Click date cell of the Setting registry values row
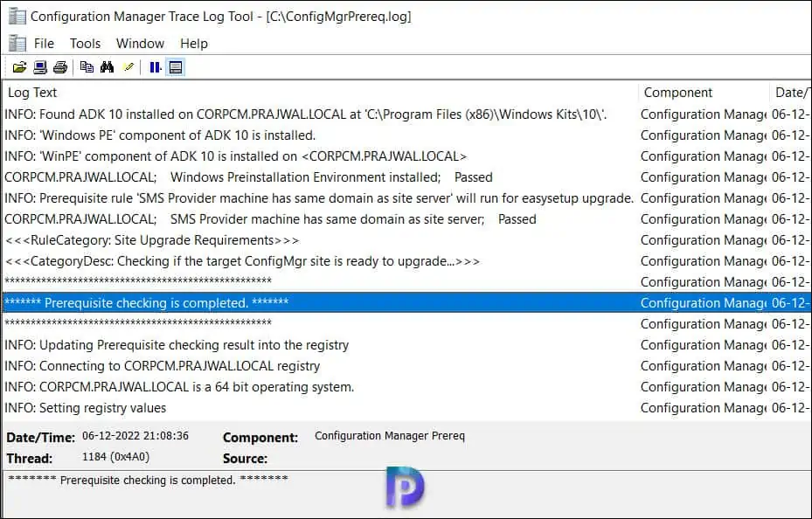Viewport: 812px width, 519px height. click(x=790, y=408)
